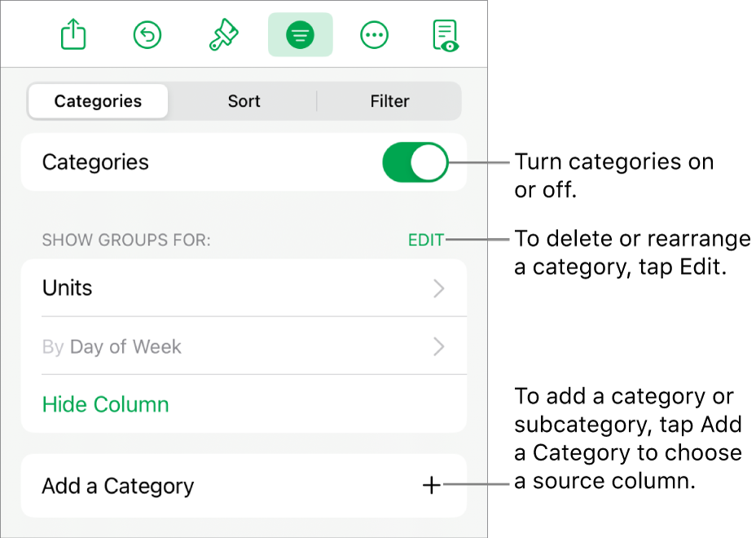
Task: Tap Edit next to Show Groups For
Action: point(426,240)
